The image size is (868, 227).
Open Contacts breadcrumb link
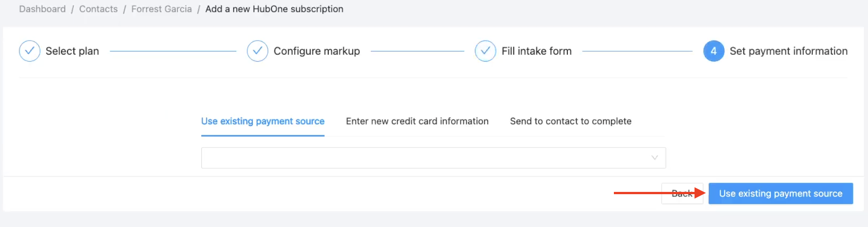(98, 9)
